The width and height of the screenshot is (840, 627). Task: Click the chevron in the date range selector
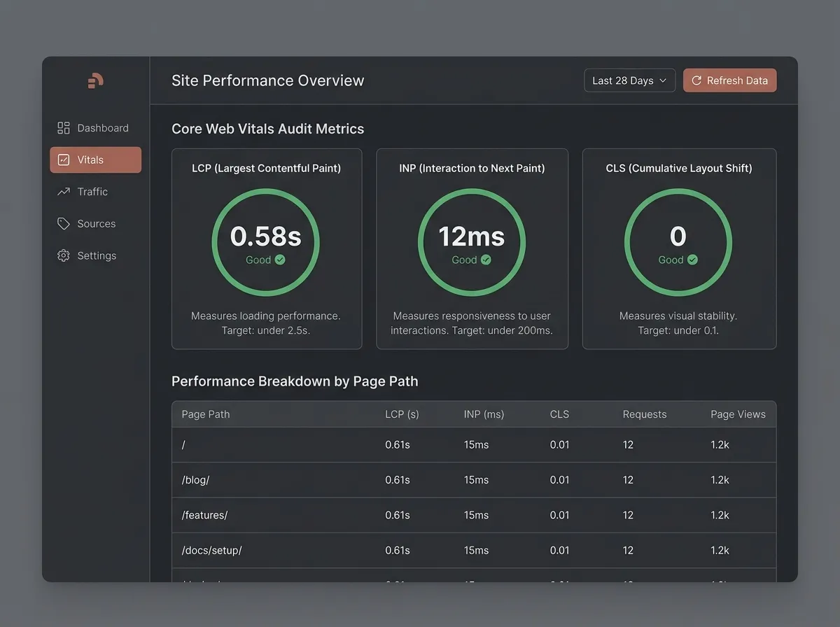point(662,80)
